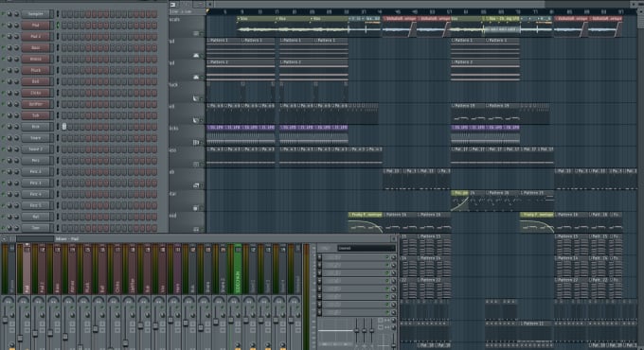This screenshot has height=350, width=644.
Task: Open the fourth mixer FX slot arrow menu
Action: point(320,281)
